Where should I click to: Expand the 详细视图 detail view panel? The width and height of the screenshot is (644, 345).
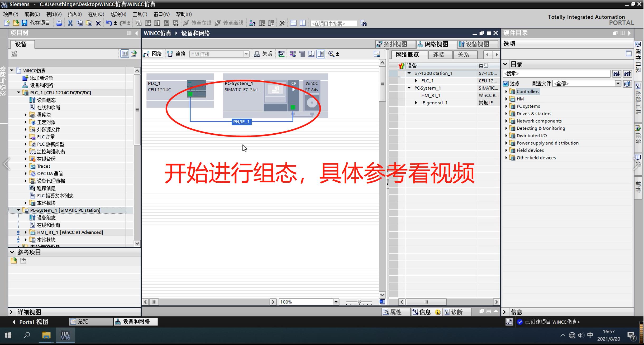pos(11,312)
